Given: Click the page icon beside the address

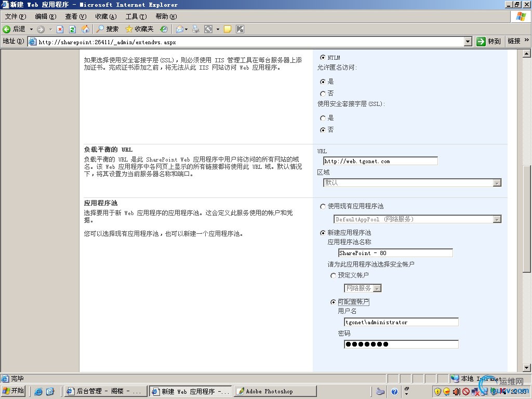Looking at the screenshot, I should (x=33, y=42).
